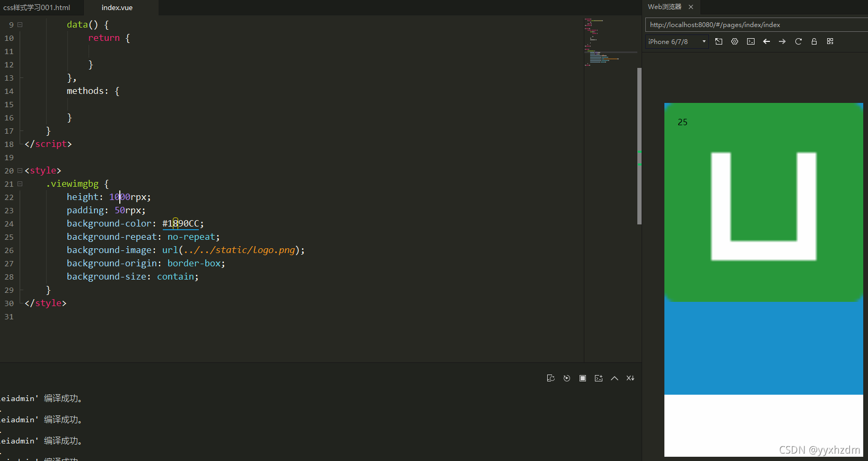Switch to the css样式学习001.html tab
The image size is (868, 461).
pyautogui.click(x=37, y=7)
